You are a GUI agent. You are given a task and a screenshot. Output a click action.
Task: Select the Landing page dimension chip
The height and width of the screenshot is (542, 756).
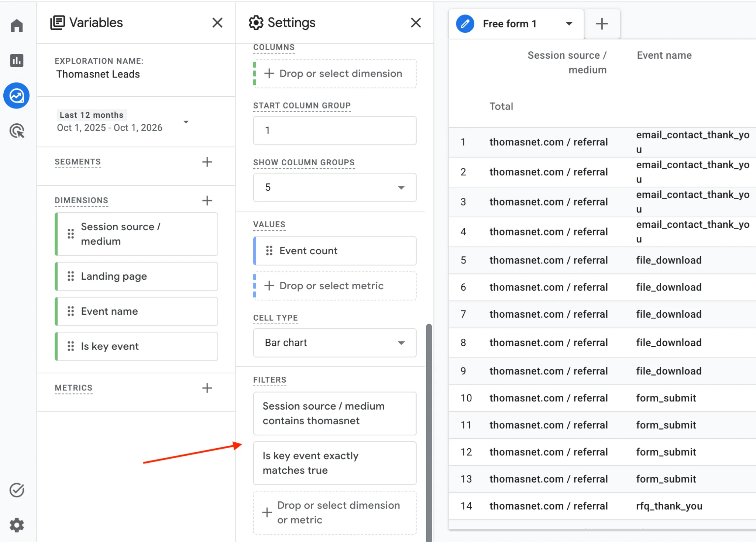click(x=136, y=276)
